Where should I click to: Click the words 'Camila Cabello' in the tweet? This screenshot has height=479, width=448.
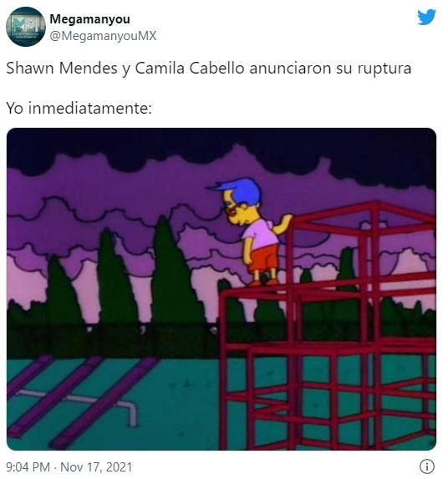(190, 68)
